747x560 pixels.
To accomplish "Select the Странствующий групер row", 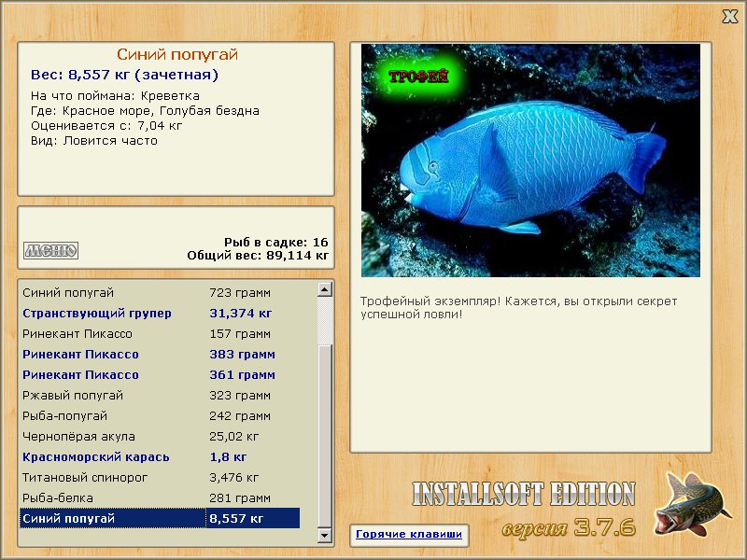I will click(160, 314).
